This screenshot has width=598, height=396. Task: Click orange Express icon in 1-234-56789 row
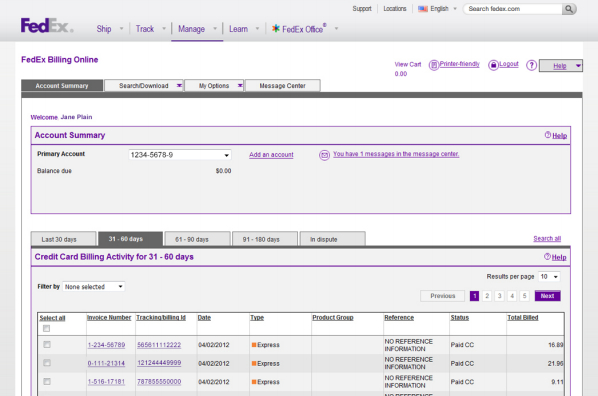click(x=254, y=345)
